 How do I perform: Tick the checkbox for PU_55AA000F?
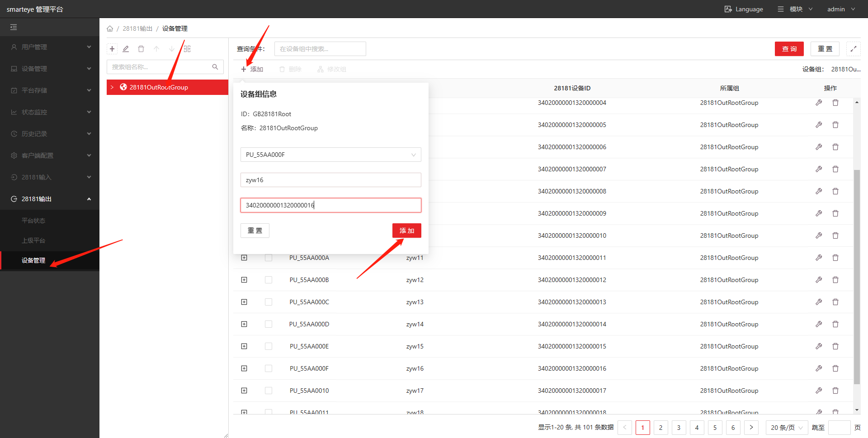[269, 368]
